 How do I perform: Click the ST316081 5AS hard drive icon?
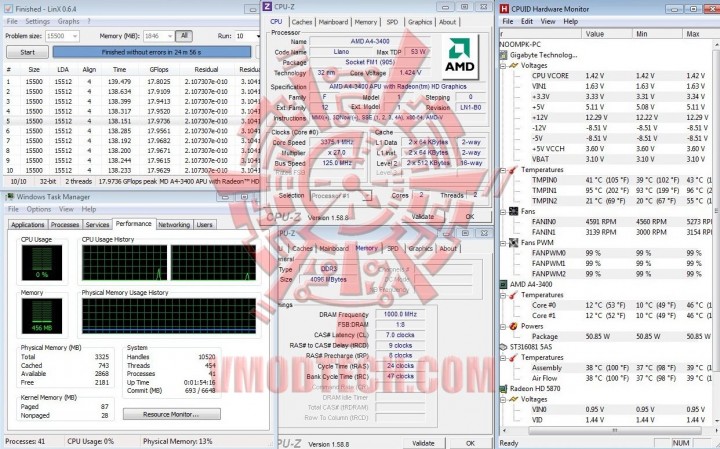(x=503, y=347)
